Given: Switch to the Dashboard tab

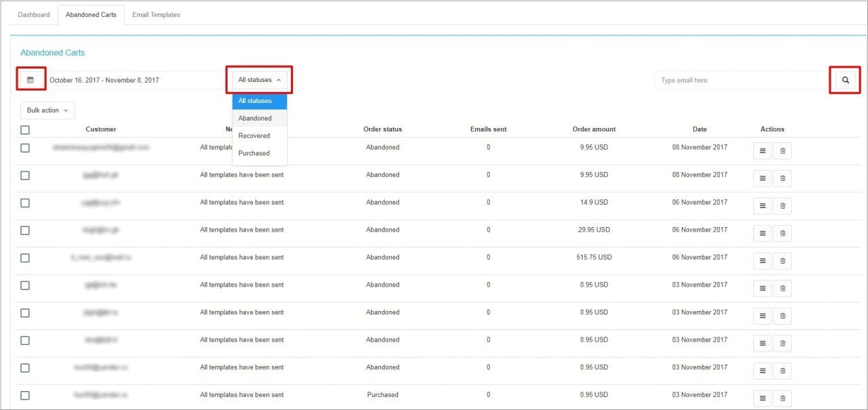Looking at the screenshot, I should (34, 14).
